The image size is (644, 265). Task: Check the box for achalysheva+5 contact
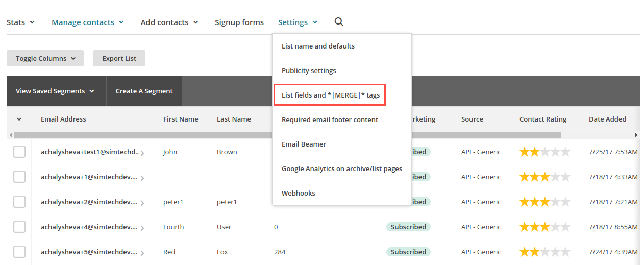[x=19, y=252]
